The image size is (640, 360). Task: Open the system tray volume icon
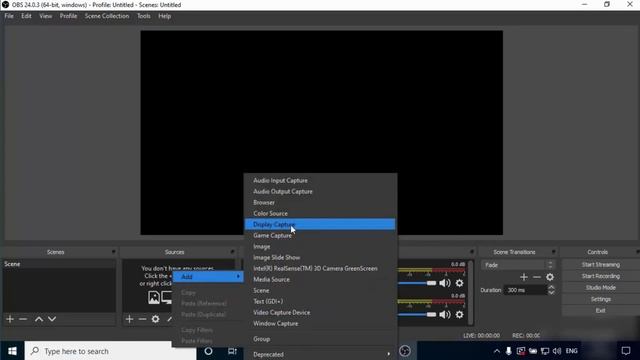click(x=557, y=351)
